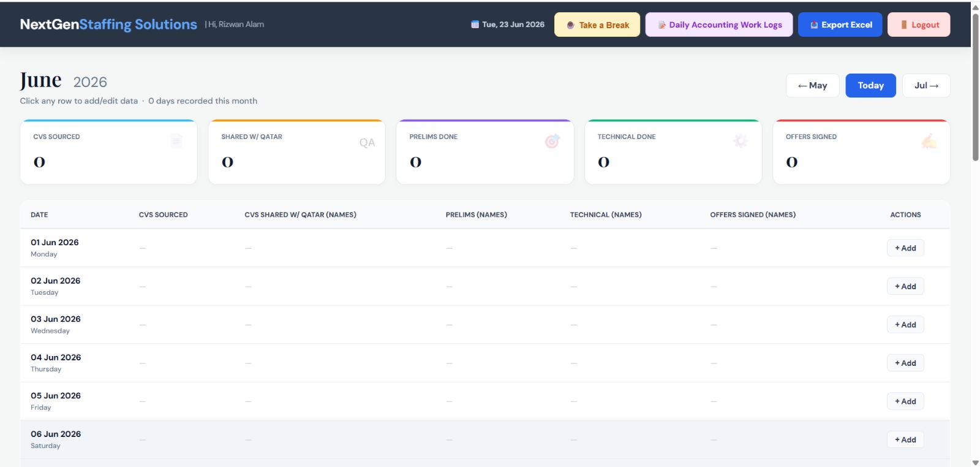This screenshot has height=467, width=980.
Task: Open the CVS SOURCED summary card
Action: [109, 152]
